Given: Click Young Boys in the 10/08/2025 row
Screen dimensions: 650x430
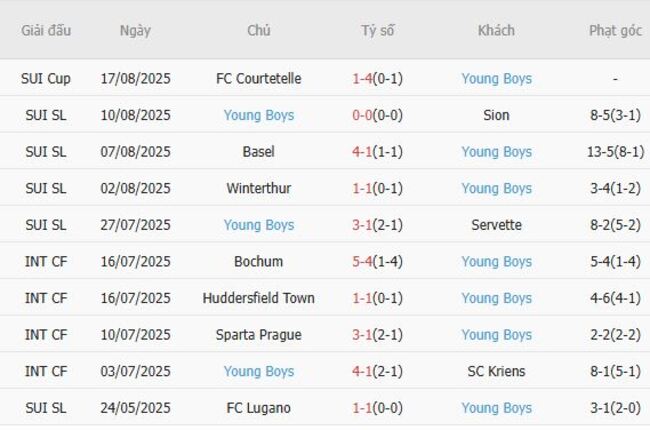Looking at the screenshot, I should (x=258, y=115).
